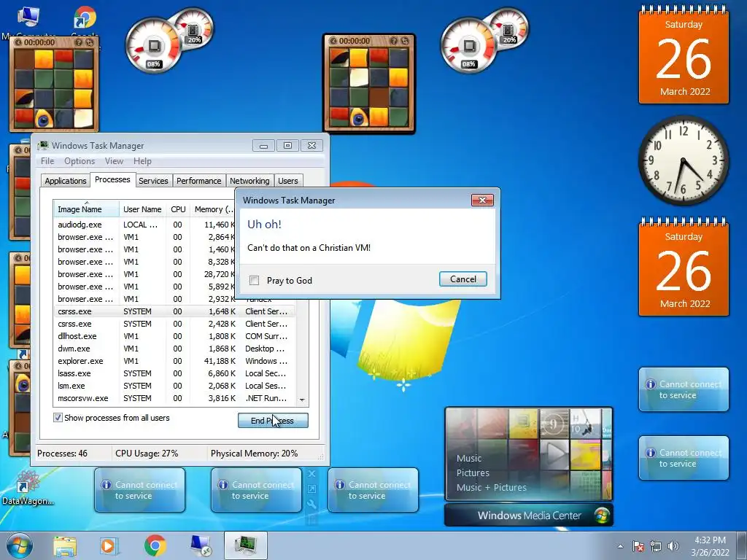Click the calendar gadget above the clock
This screenshot has height=560, width=747.
coord(684,54)
